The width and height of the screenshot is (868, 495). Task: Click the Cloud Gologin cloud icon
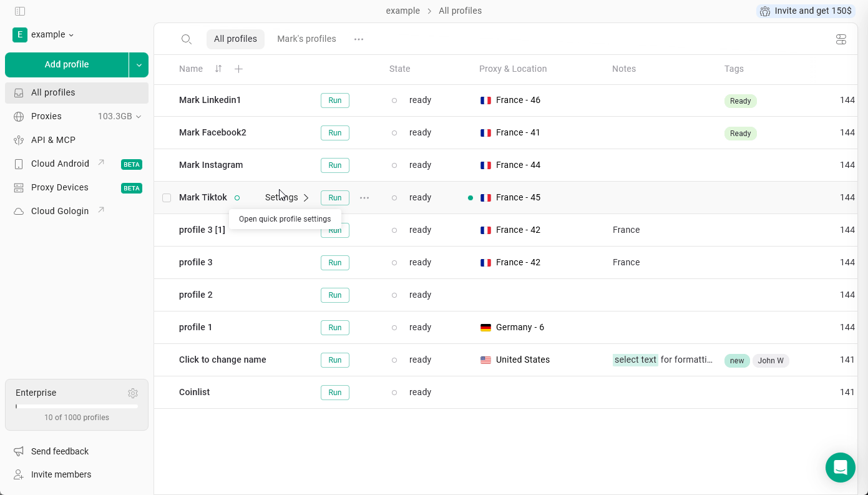(19, 212)
